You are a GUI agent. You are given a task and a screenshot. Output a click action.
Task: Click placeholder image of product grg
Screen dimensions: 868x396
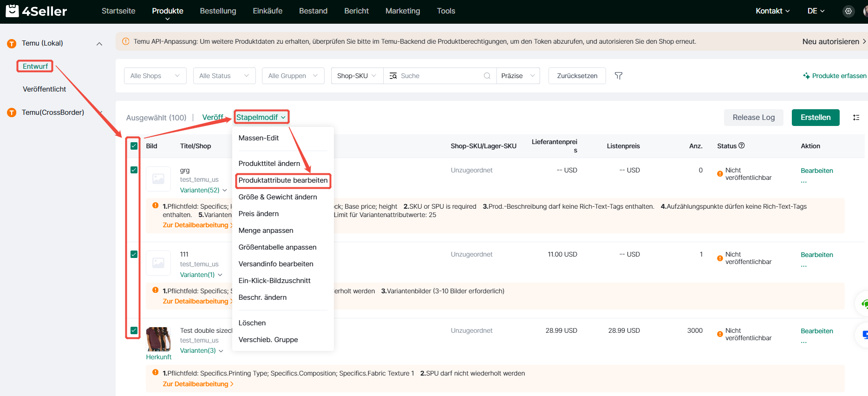coord(158,179)
